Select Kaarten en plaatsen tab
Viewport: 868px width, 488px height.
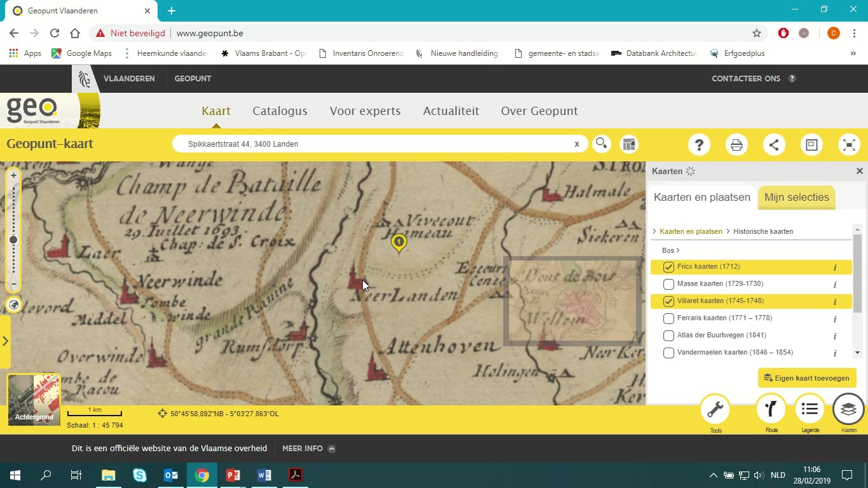(702, 197)
